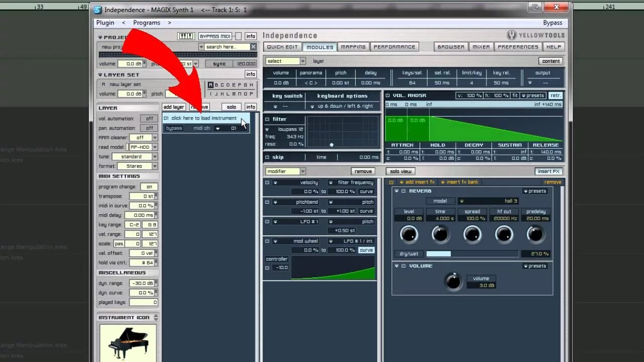Toggle the LFO # 1 modifier power icon
Image resolution: width=644 pixels, height=362 pixels.
267,221
